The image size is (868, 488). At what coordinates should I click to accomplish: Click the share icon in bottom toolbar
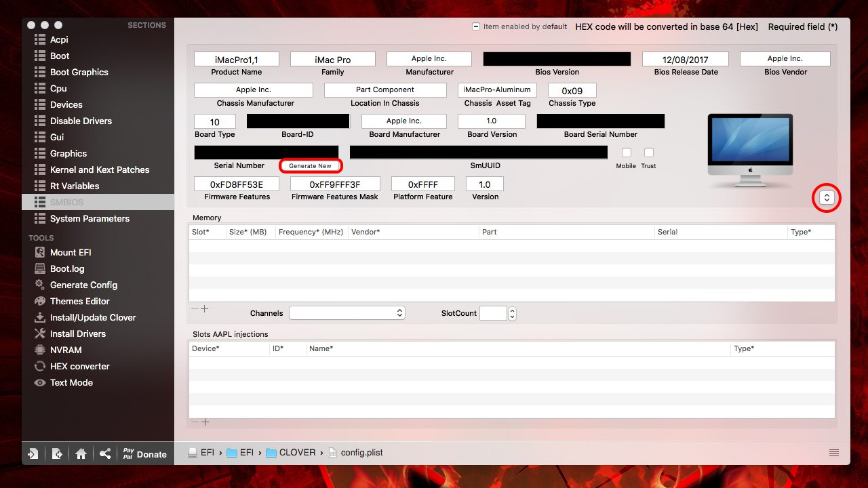point(105,454)
